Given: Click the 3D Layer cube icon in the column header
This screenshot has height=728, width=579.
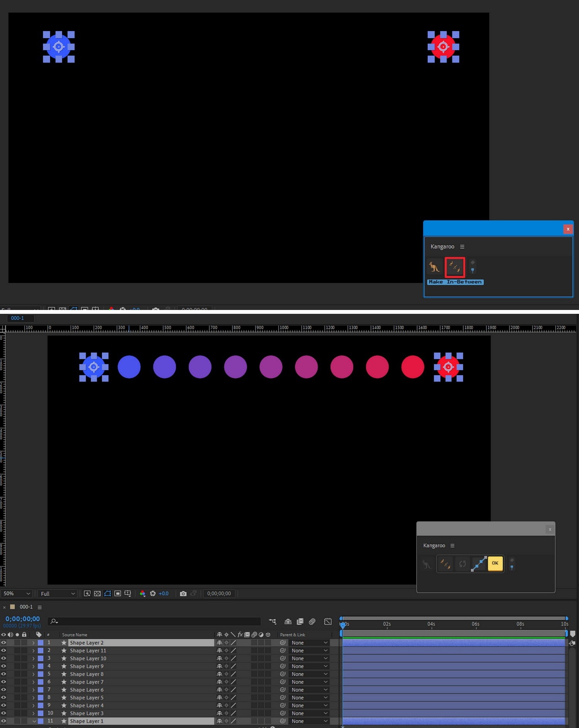Looking at the screenshot, I should coord(268,635).
